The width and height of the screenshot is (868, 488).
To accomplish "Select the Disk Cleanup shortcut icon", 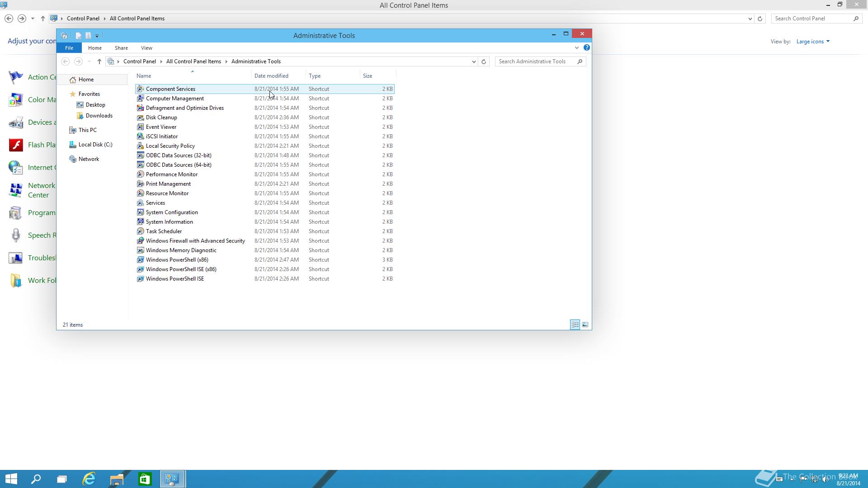I will point(140,117).
